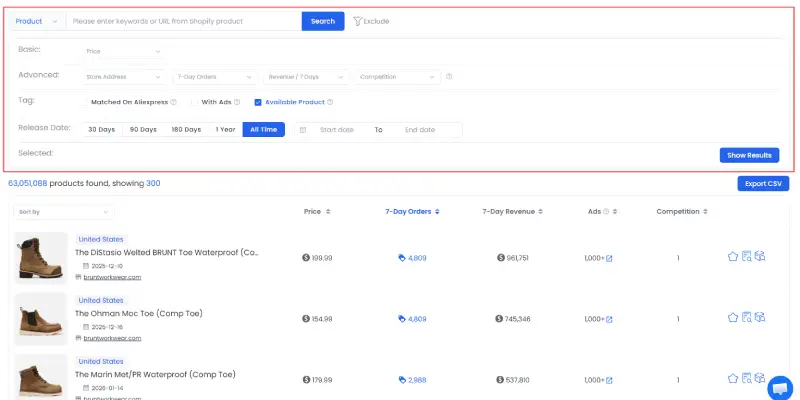Image resolution: width=800 pixels, height=400 pixels.
Task: Open the Sort by dropdown
Action: coord(64,212)
